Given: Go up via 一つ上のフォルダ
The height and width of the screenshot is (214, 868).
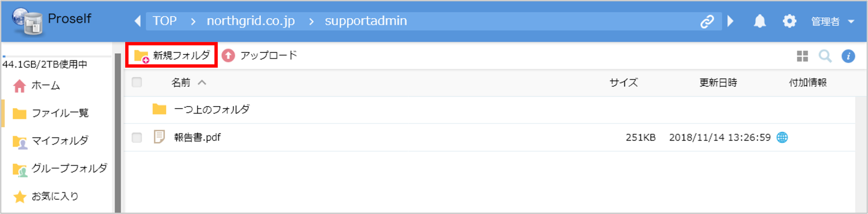Looking at the screenshot, I should click(211, 109).
